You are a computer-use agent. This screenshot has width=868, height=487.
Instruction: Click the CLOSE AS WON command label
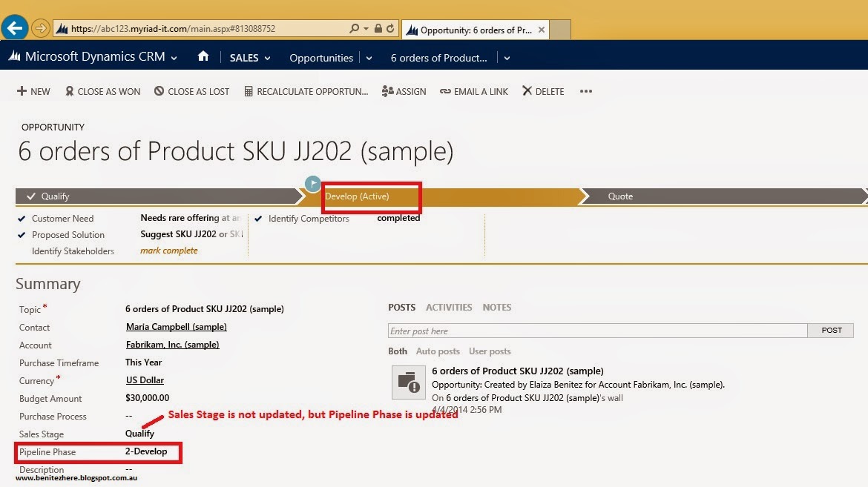tap(108, 92)
